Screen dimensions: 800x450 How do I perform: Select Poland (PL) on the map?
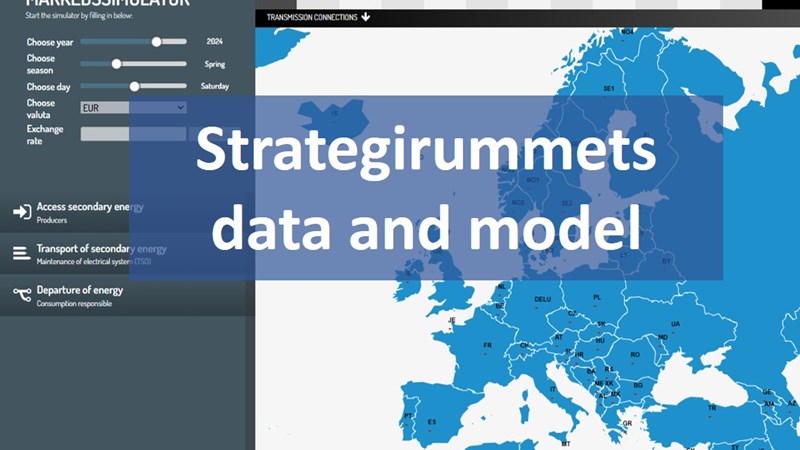[x=597, y=297]
